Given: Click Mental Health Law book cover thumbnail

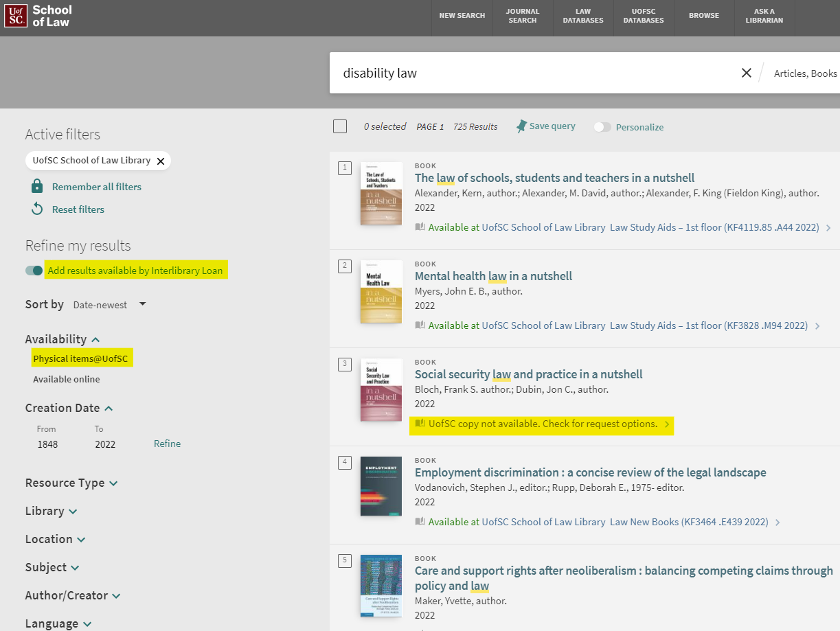Looking at the screenshot, I should click(x=381, y=292).
